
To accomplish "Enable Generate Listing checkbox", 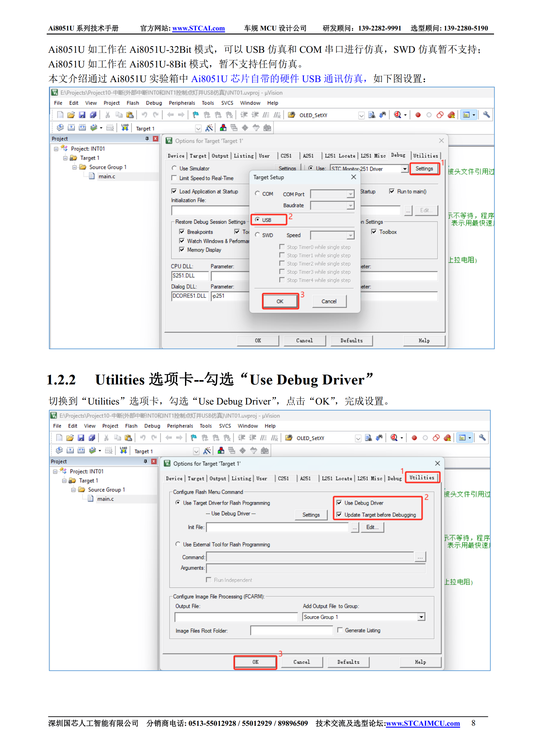I will pyautogui.click(x=340, y=630).
